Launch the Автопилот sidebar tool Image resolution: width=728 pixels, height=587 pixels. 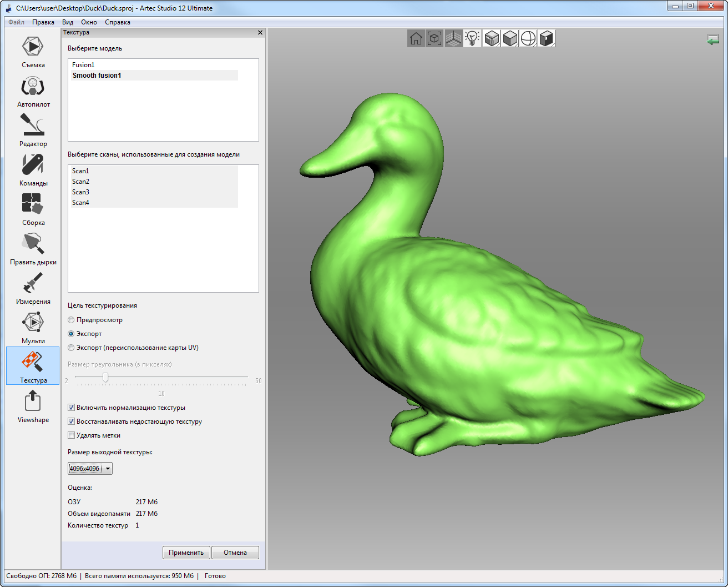pyautogui.click(x=33, y=87)
